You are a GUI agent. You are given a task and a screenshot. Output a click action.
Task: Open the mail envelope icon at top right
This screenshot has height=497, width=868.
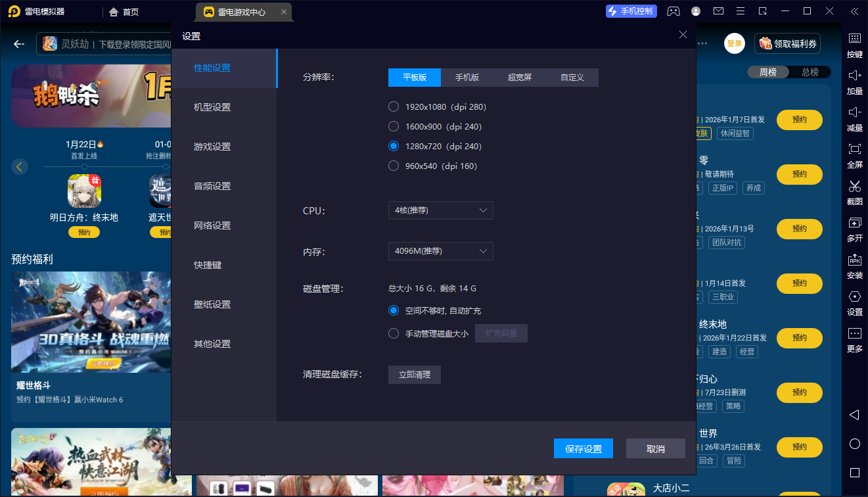[x=718, y=11]
